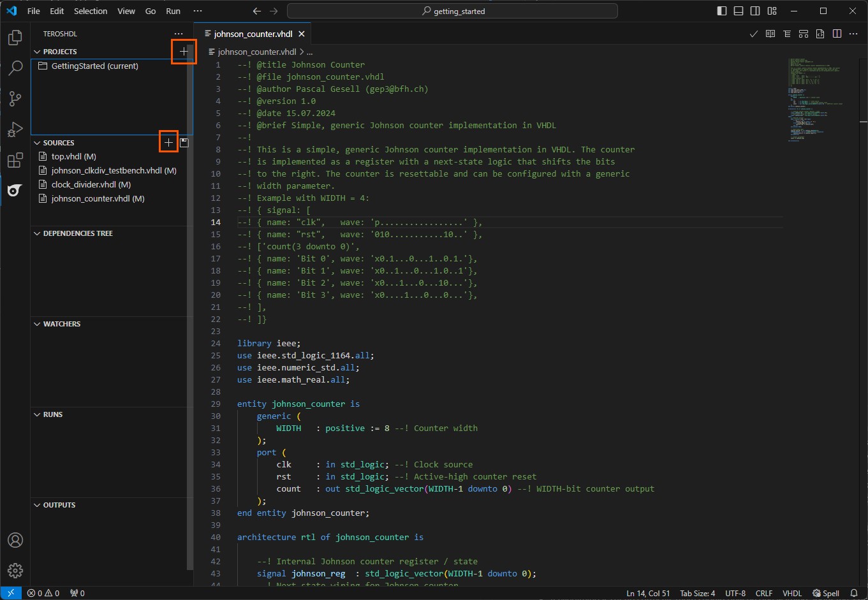Toggle the secondary side bar
This screenshot has height=600, width=868.
(755, 11)
